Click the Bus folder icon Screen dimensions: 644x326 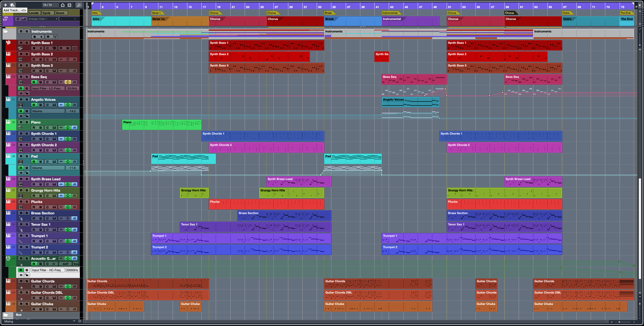pos(5,315)
